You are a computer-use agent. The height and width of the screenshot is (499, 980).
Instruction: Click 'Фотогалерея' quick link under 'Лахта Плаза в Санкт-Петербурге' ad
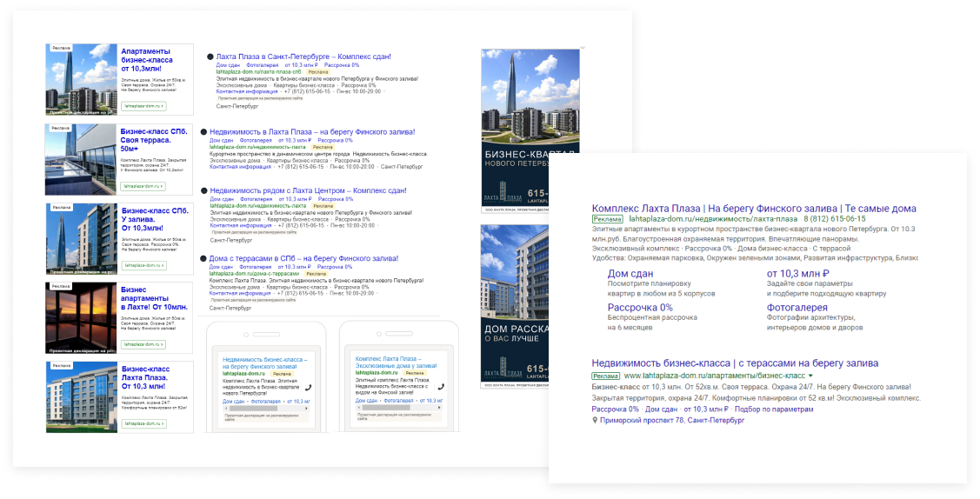[x=263, y=65]
